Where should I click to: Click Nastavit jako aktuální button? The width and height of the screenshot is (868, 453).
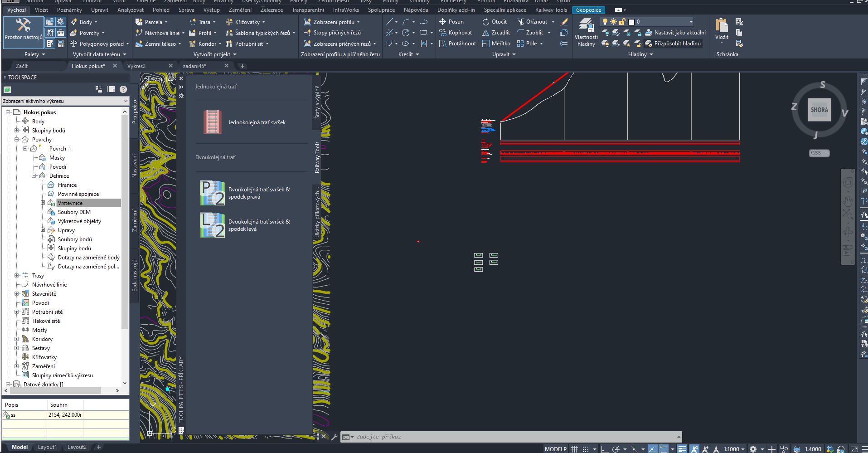pos(675,33)
